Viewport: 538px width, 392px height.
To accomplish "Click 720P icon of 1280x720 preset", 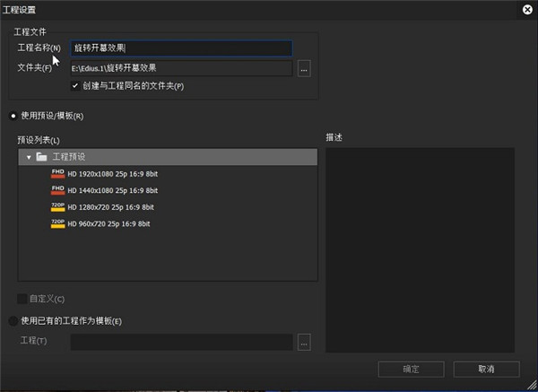I will [57, 206].
